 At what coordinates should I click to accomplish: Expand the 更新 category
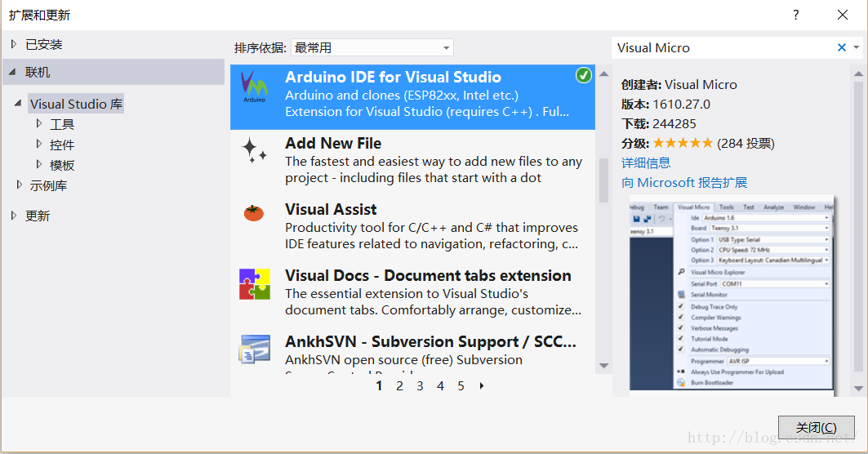click(14, 216)
